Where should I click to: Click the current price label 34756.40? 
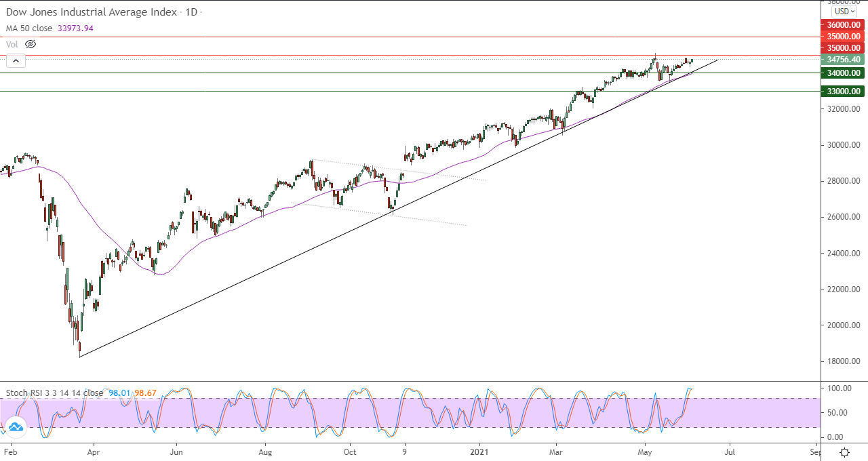844,60
